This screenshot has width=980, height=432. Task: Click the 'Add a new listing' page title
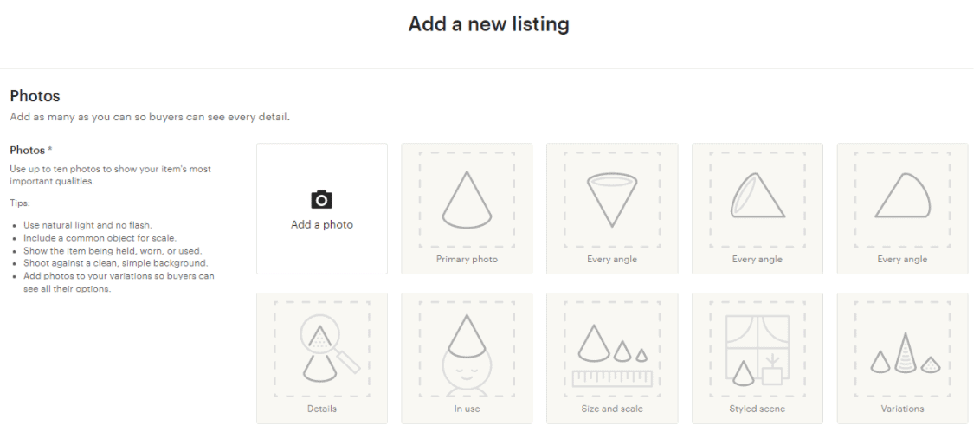(489, 23)
